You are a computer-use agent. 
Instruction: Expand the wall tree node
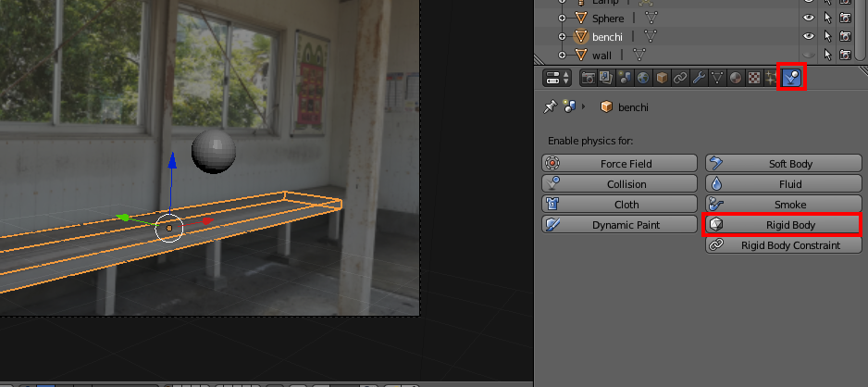pos(563,55)
